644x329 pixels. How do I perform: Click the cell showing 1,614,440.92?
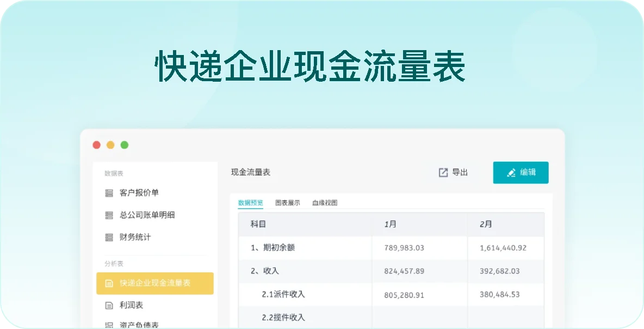pyautogui.click(x=503, y=247)
